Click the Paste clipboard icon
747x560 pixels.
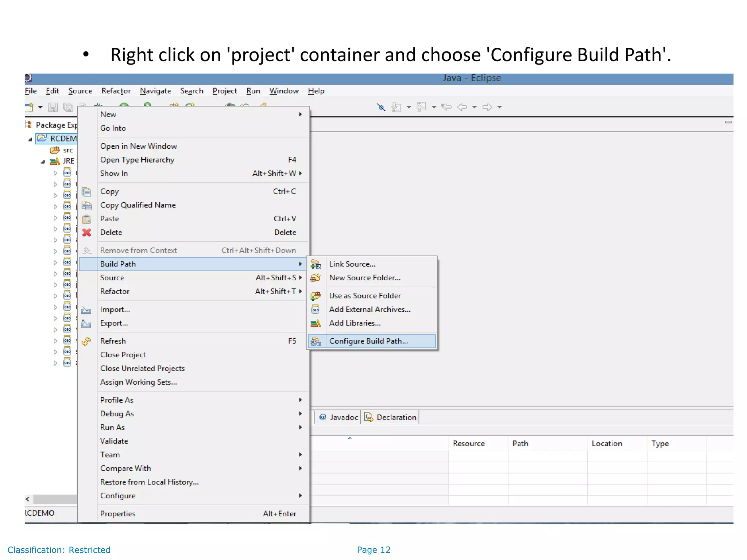[86, 219]
